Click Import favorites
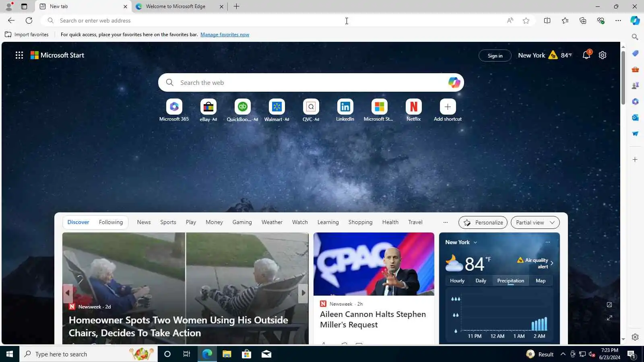The image size is (644, 362). [x=27, y=35]
